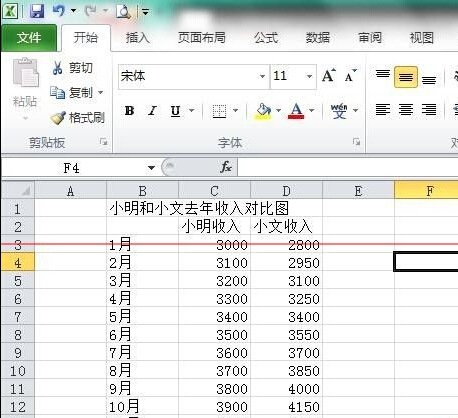Expand the phonetic guide dropdown arrow
Screen dimensions: 458x418
(x=355, y=110)
